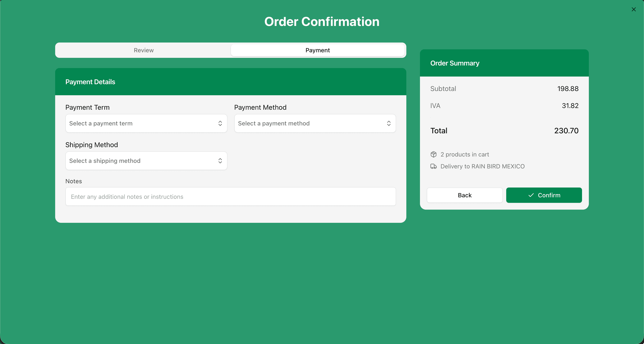Screen dimensions: 644x344
Task: Click the Delivery to RAIN BIRD MEXICO text
Action: pos(483,166)
